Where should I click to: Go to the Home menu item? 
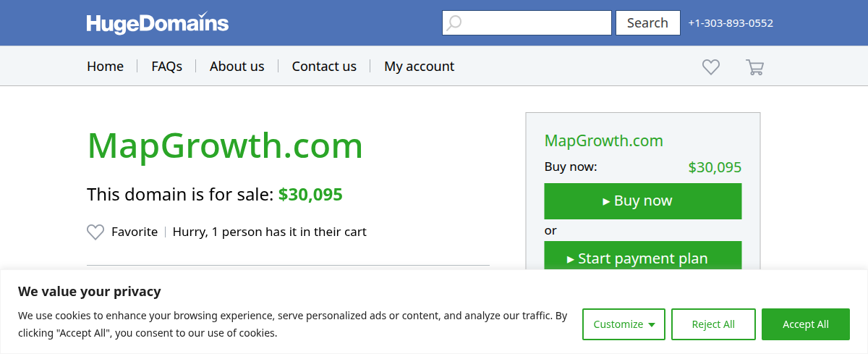105,67
